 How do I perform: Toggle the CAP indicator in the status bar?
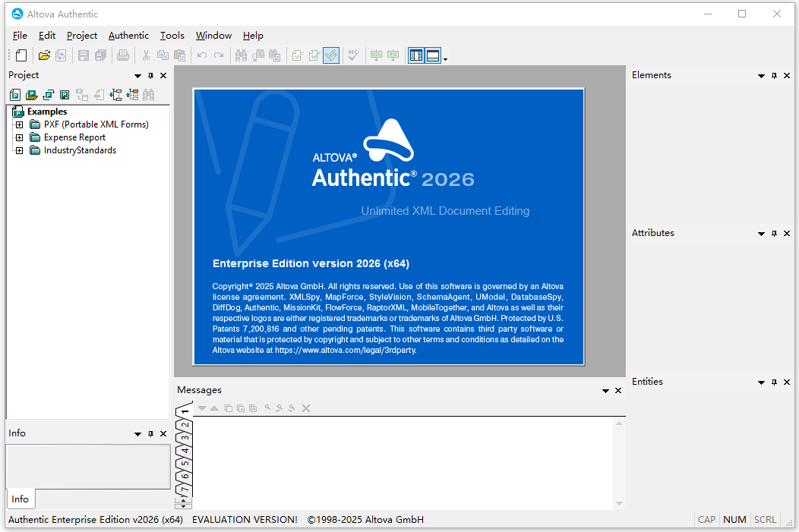click(706, 519)
